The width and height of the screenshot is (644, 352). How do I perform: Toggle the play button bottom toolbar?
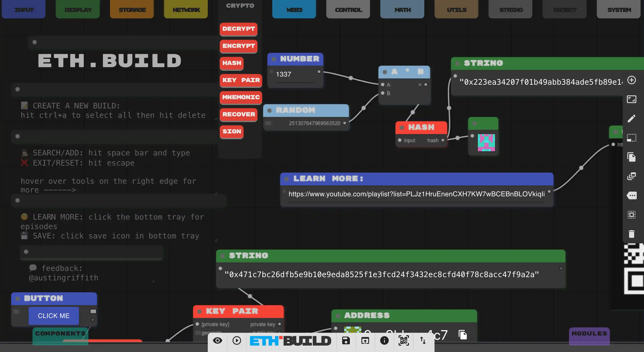click(236, 341)
